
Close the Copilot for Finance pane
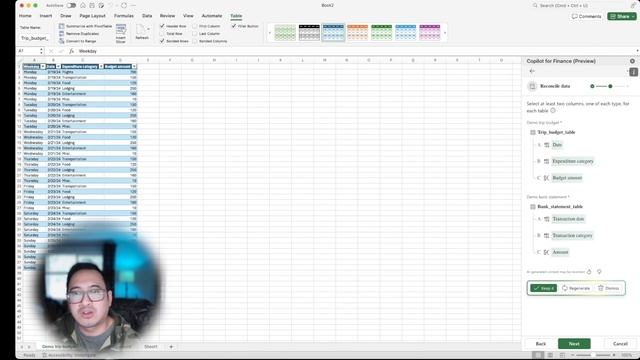[x=632, y=61]
